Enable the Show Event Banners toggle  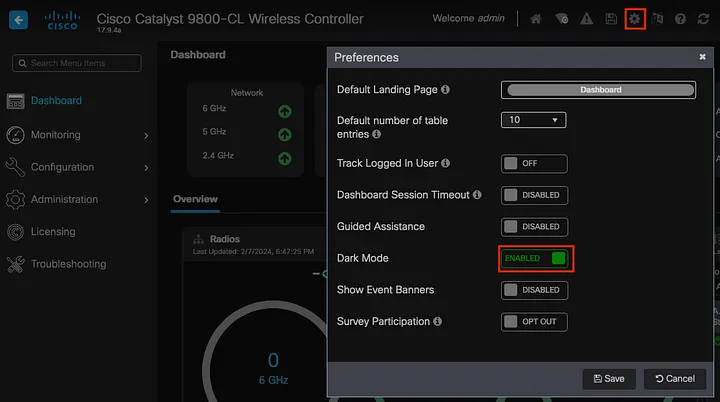tap(533, 290)
